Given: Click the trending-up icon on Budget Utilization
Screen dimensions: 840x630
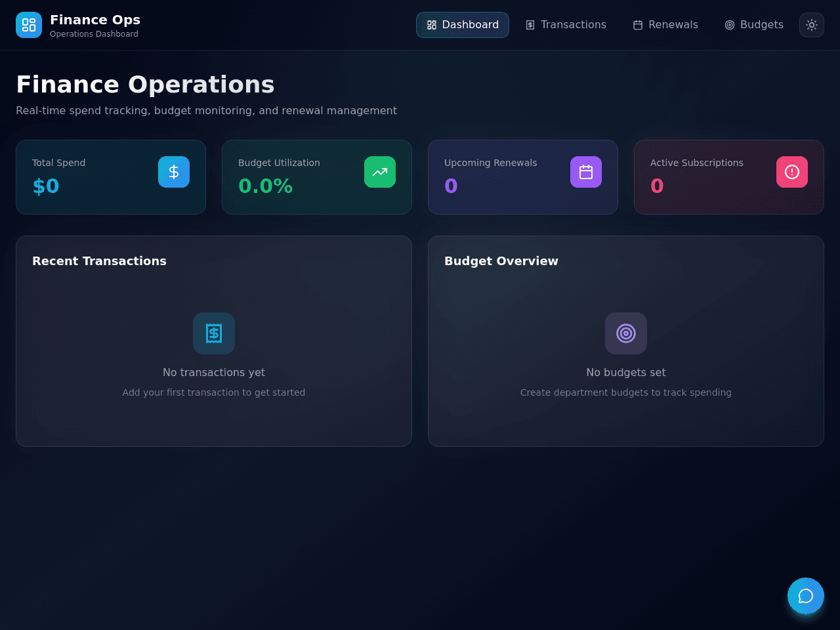Looking at the screenshot, I should 380,172.
